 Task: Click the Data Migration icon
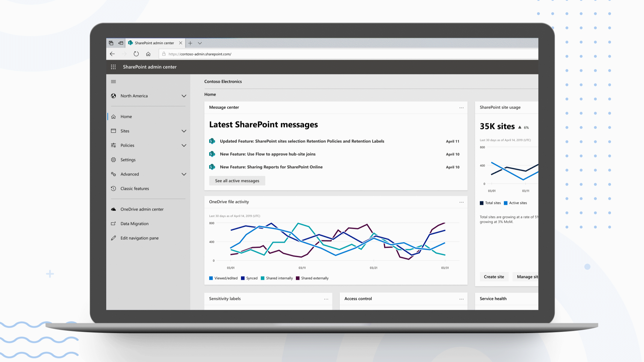[x=114, y=223]
